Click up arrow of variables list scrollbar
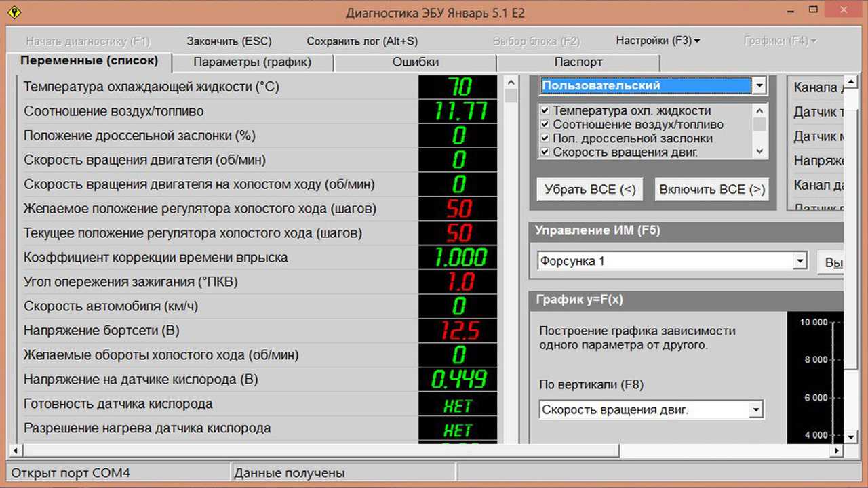The width and height of the screenshot is (868, 488). (511, 81)
